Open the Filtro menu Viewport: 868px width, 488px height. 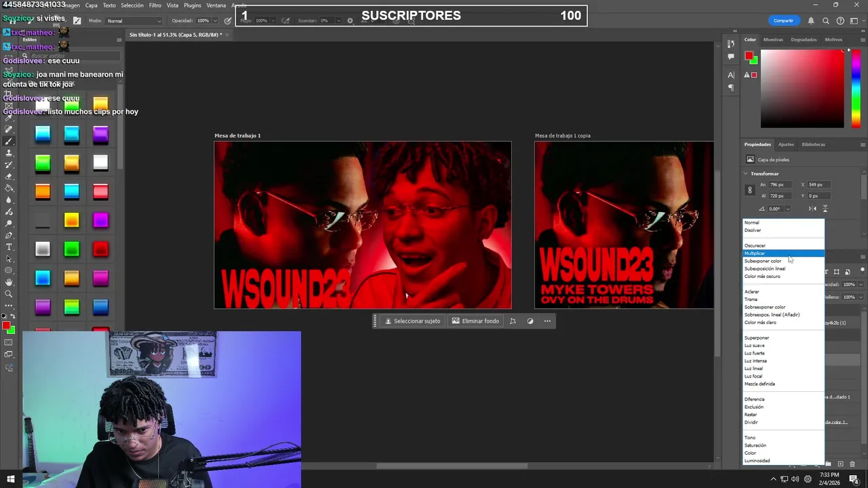[x=155, y=5]
